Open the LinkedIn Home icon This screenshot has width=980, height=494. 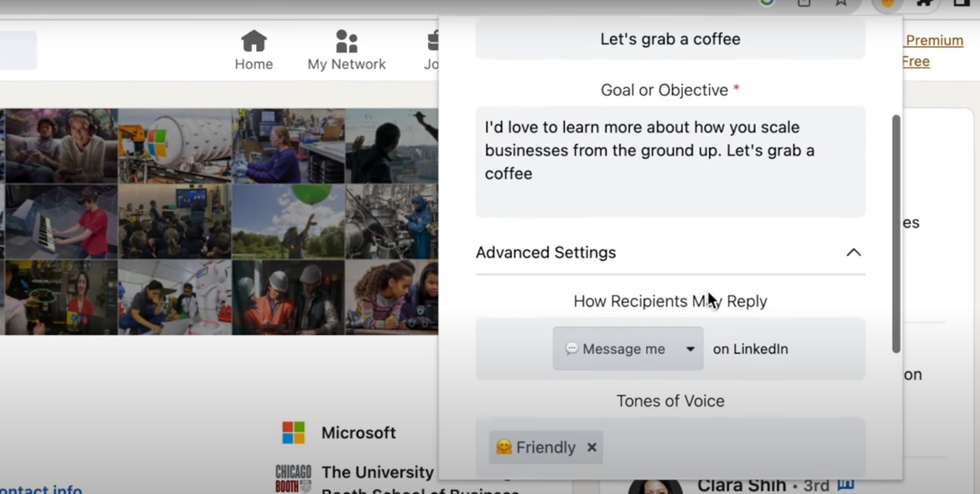[254, 41]
